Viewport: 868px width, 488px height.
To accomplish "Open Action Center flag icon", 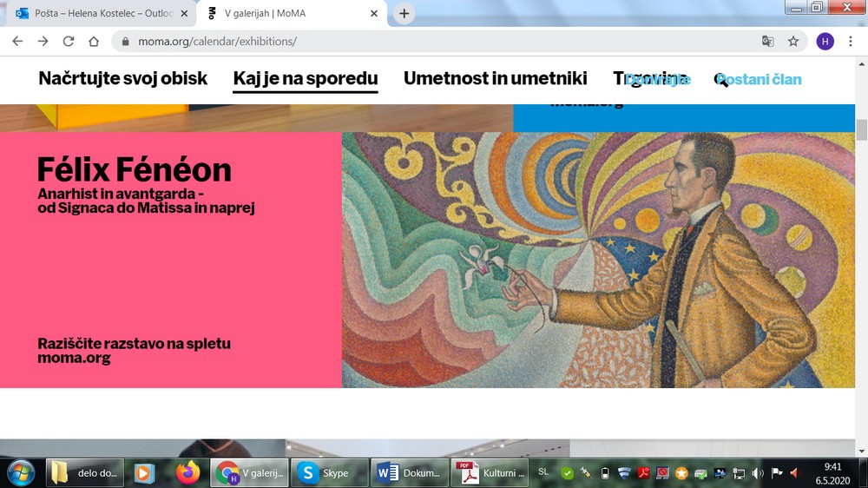I will 777,473.
